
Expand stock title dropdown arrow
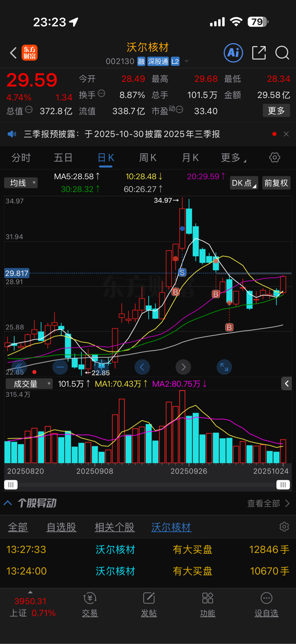[187, 61]
